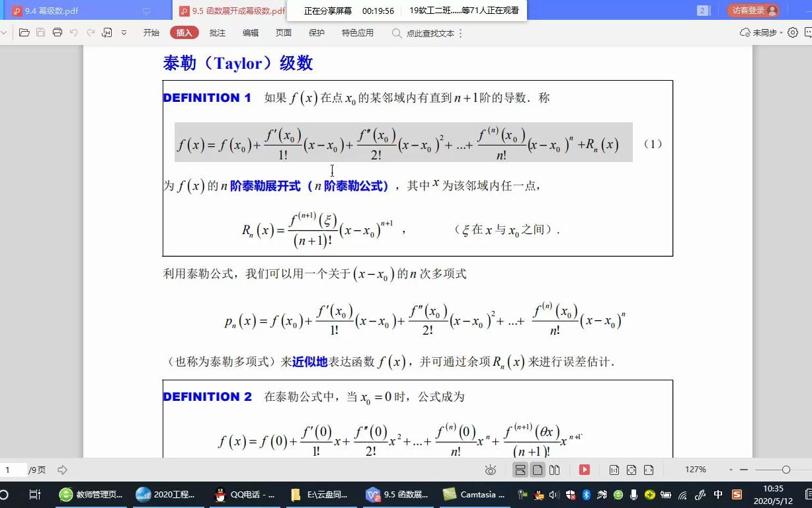Open the toolbar overflow chevron near redo

point(124,32)
